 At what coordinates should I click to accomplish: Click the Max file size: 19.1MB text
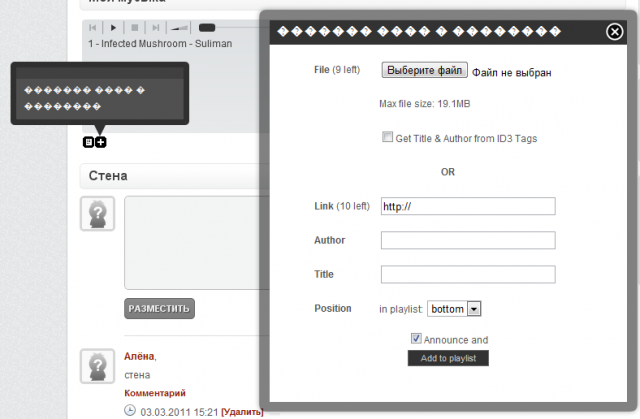(x=424, y=104)
